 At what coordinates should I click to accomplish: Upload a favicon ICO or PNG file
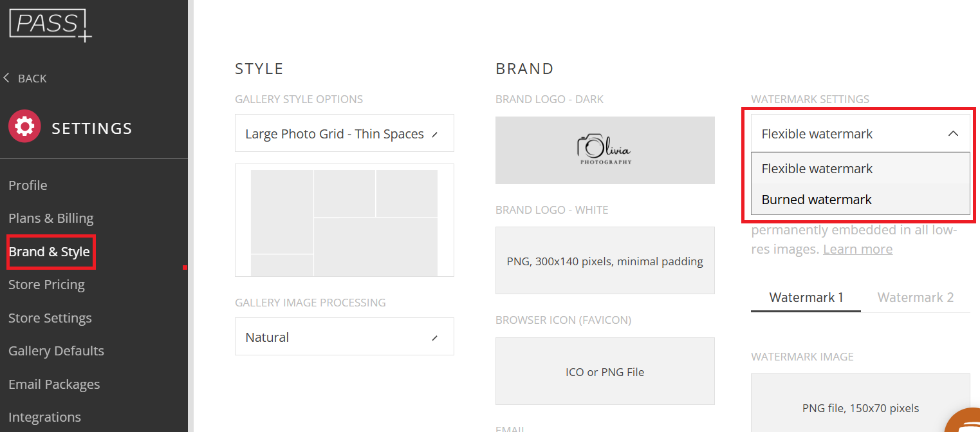(605, 371)
